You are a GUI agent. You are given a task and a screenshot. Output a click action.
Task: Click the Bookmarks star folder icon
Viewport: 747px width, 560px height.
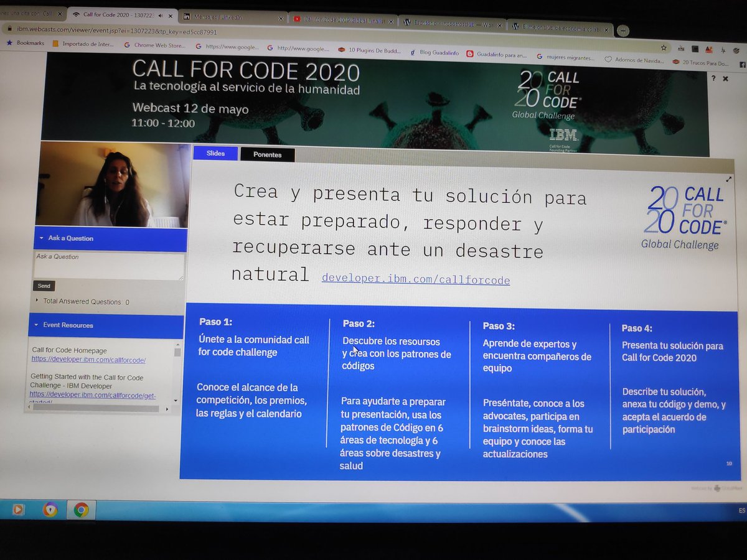click(9, 43)
